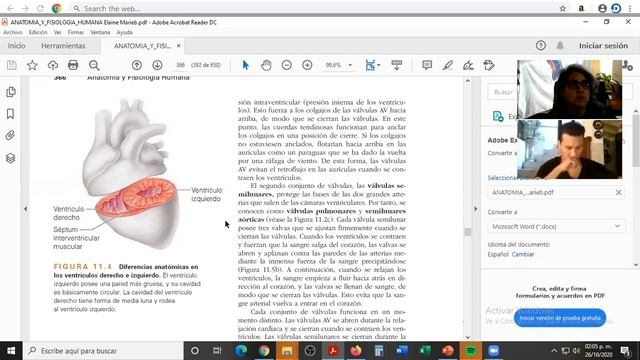Click Iniciar versión de prueba gratuita
This screenshot has width=640, height=360.
tap(560, 318)
